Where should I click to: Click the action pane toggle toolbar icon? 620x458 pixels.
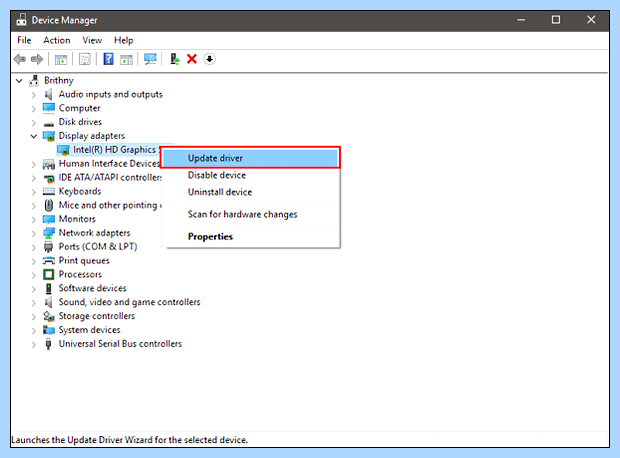(127, 59)
